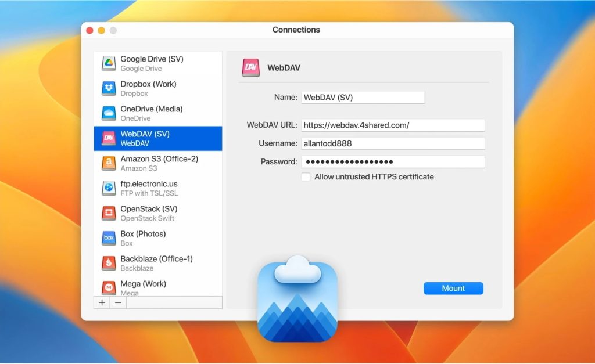Mount the WebDAV connection
The width and height of the screenshot is (595, 364).
453,288
